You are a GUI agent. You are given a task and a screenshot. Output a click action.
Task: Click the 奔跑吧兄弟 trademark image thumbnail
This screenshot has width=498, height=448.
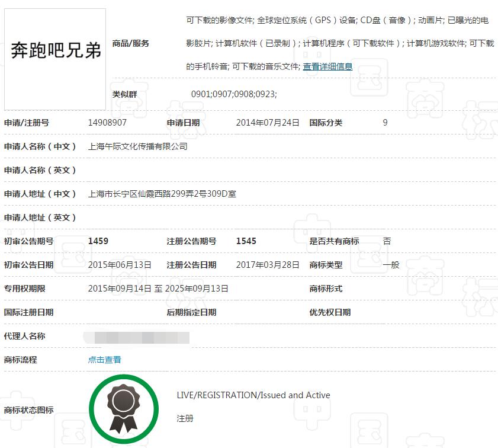(54, 56)
